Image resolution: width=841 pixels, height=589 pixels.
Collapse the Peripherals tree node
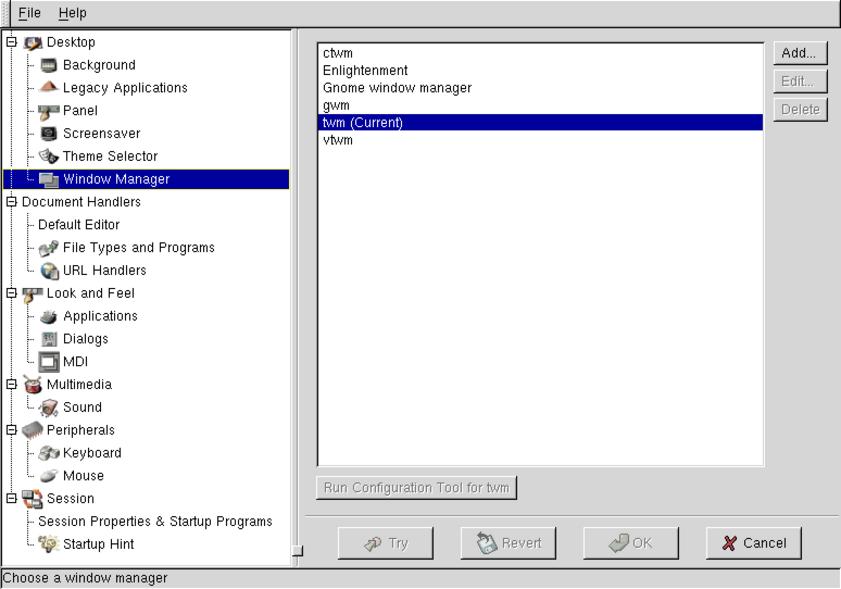click(x=12, y=430)
